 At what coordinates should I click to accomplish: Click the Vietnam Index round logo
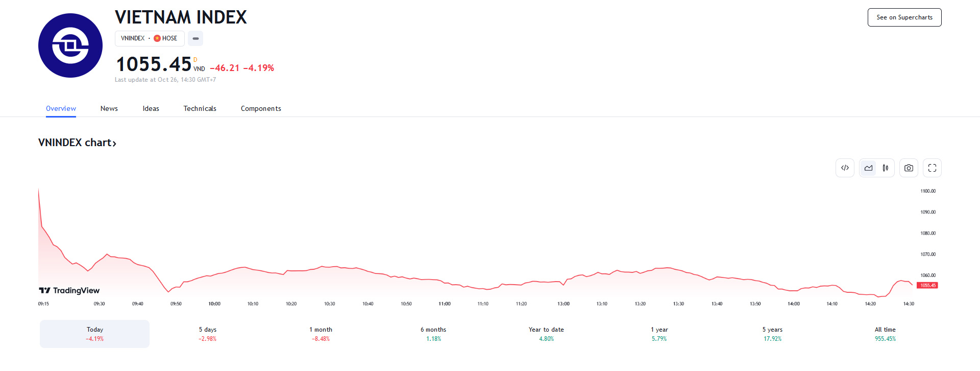pyautogui.click(x=70, y=45)
